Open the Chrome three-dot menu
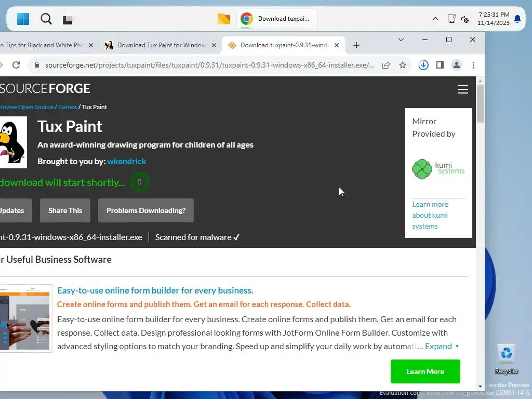The width and height of the screenshot is (532, 399). point(473,65)
